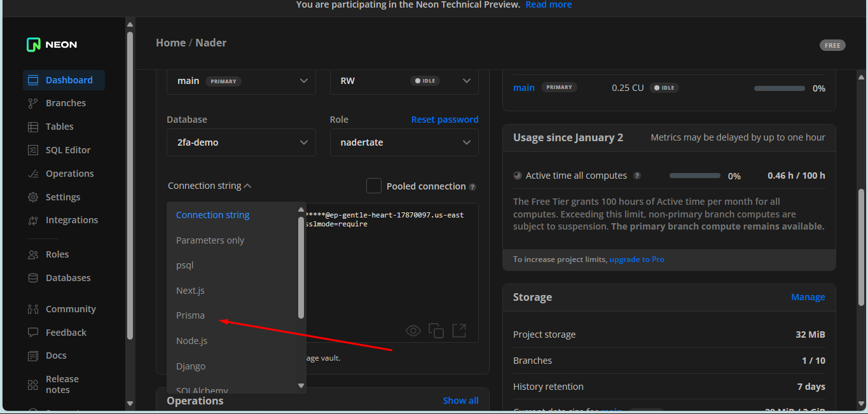Collapse the Connection string format selector
The image size is (868, 414).
210,186
